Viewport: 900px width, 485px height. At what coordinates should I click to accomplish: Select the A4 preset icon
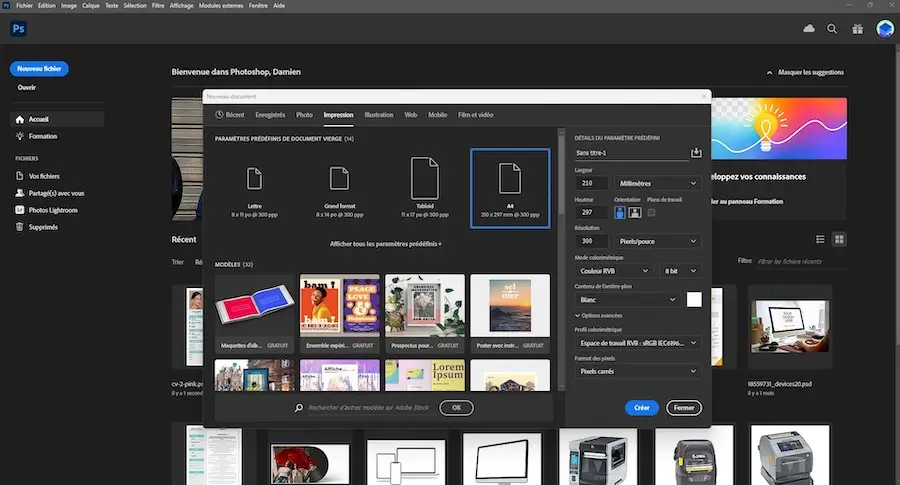510,179
